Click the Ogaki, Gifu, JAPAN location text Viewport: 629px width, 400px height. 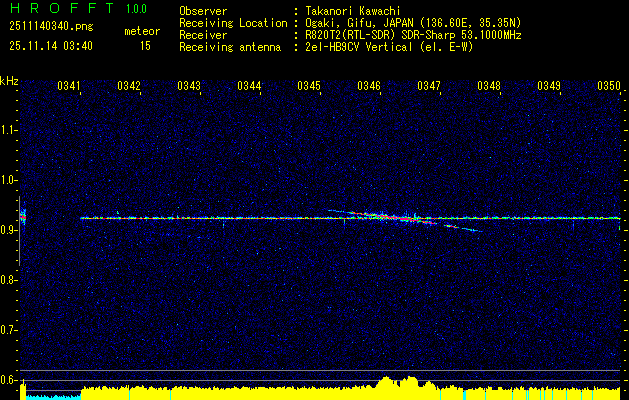point(413,23)
